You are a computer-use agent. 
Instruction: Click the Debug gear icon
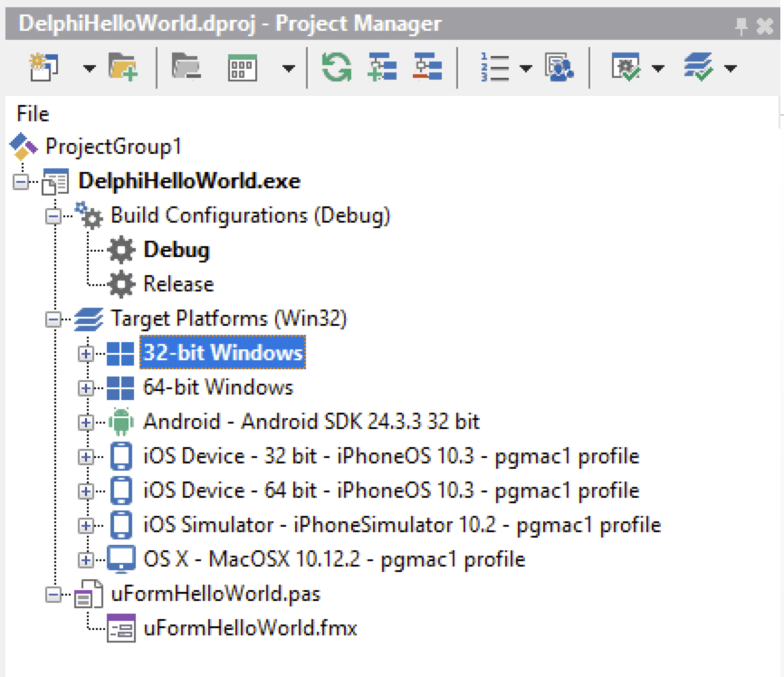(121, 251)
